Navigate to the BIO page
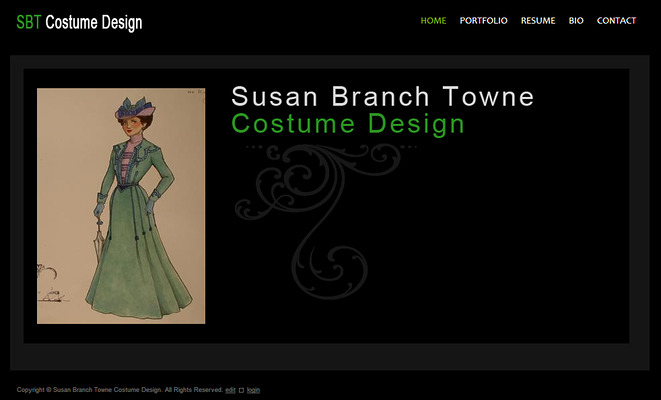This screenshot has width=661, height=400. [x=576, y=21]
